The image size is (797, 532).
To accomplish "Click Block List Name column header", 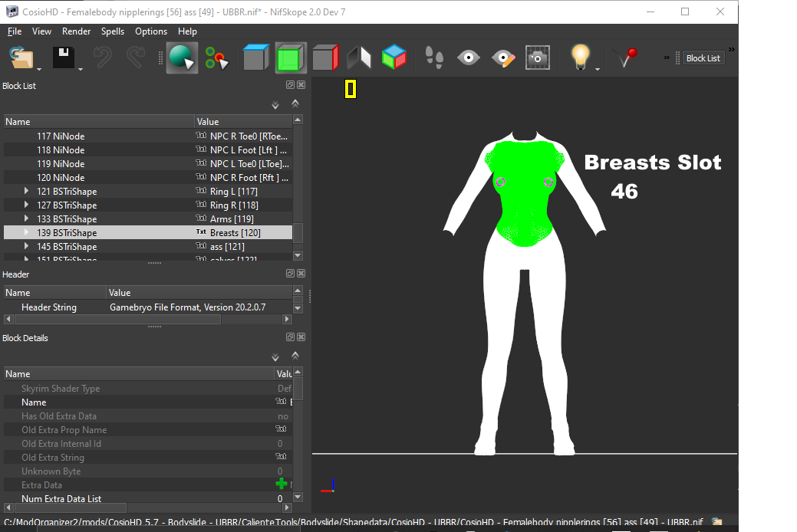I will click(x=99, y=122).
